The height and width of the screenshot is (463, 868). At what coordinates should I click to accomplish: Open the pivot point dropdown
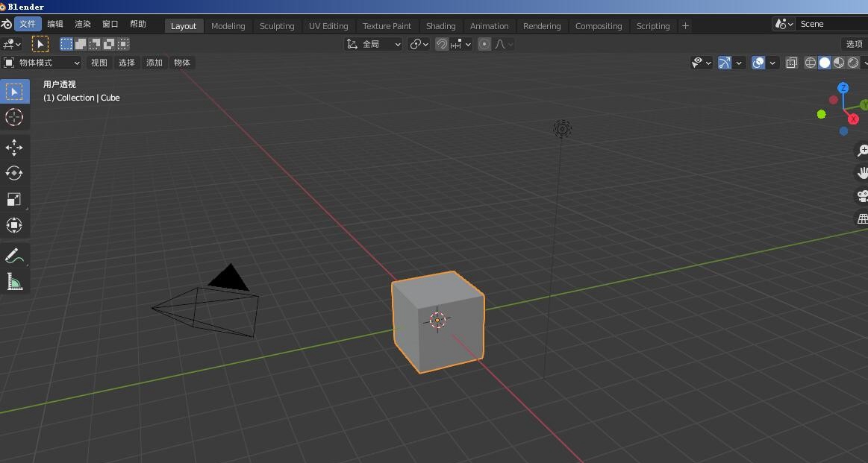pyautogui.click(x=419, y=44)
